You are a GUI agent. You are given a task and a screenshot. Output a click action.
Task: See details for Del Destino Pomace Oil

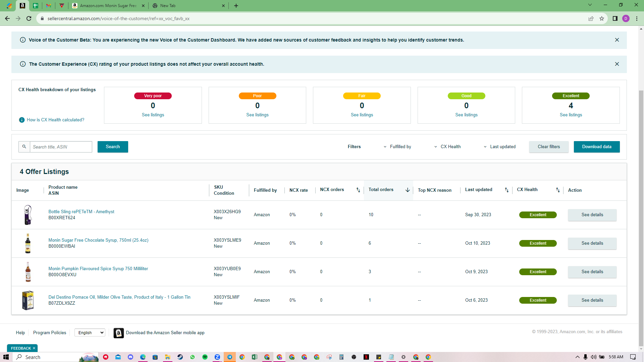pyautogui.click(x=592, y=300)
